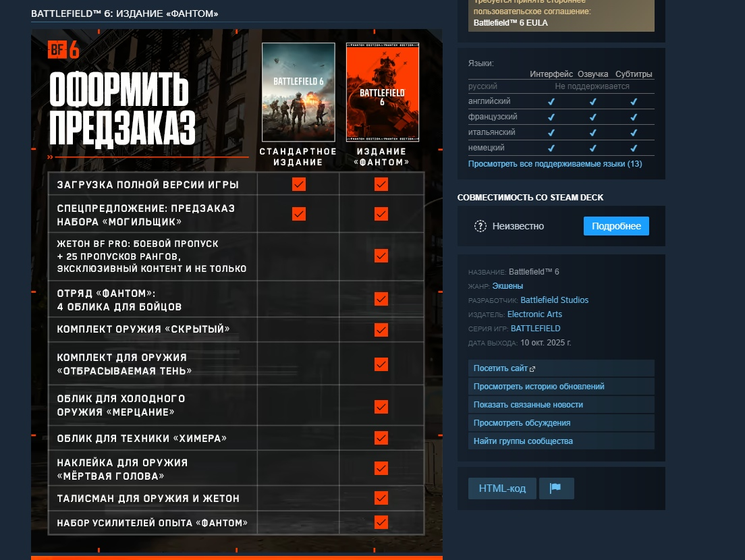Screen dimensions: 745x560
Task: Click the flag report icon button
Action: [x=556, y=488]
